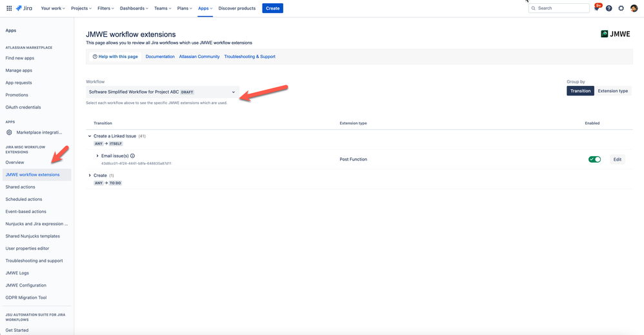The width and height of the screenshot is (644, 335).
Task: Open Shared actions in sidebar
Action: pyautogui.click(x=20, y=187)
